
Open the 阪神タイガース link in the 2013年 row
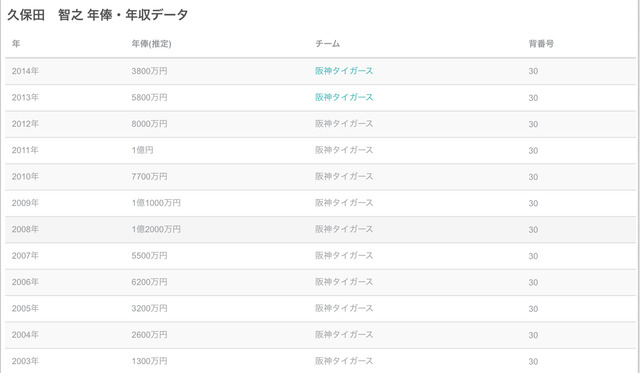point(344,97)
